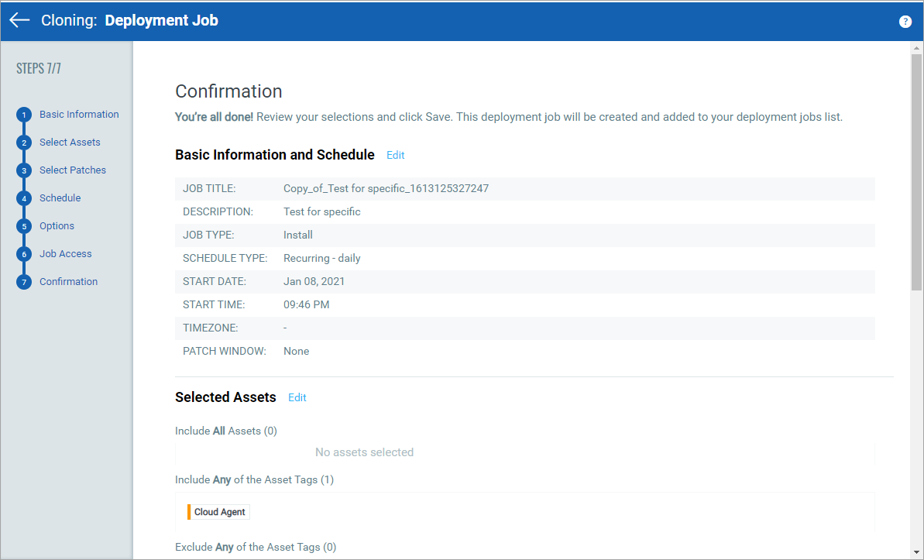Image resolution: width=924 pixels, height=560 pixels.
Task: Click the Cloud Agent asset tag
Action: (x=219, y=512)
